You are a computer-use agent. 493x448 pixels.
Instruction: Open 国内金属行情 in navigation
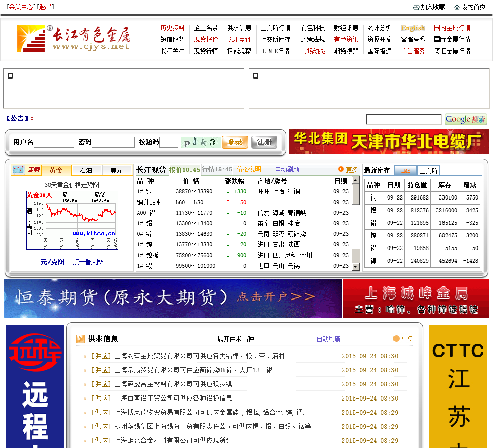tap(452, 28)
